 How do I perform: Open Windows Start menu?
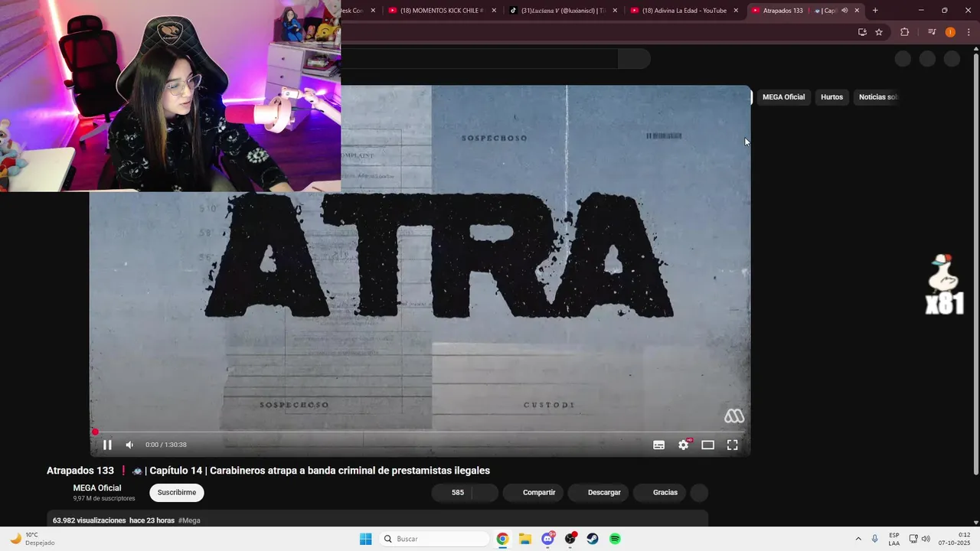[x=366, y=539]
